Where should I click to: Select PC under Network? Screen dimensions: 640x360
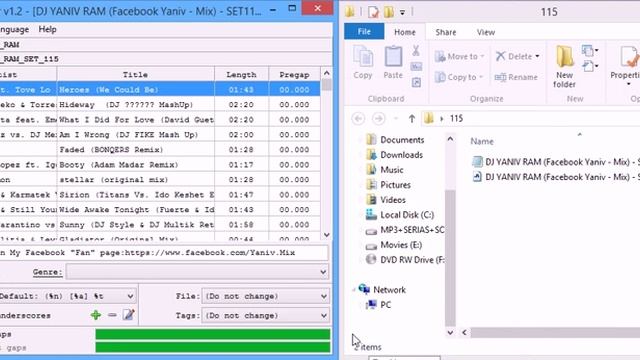[378, 305]
